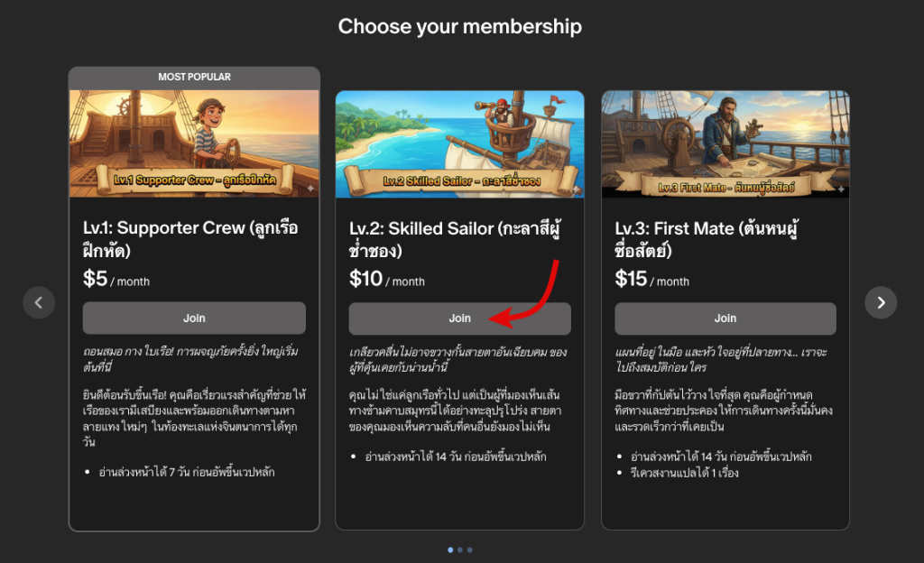Select the $15 / month price

(x=652, y=280)
